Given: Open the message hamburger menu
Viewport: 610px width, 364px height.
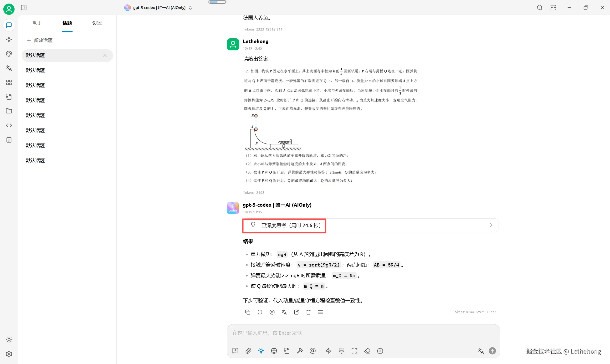Looking at the screenshot, I should click(321, 312).
